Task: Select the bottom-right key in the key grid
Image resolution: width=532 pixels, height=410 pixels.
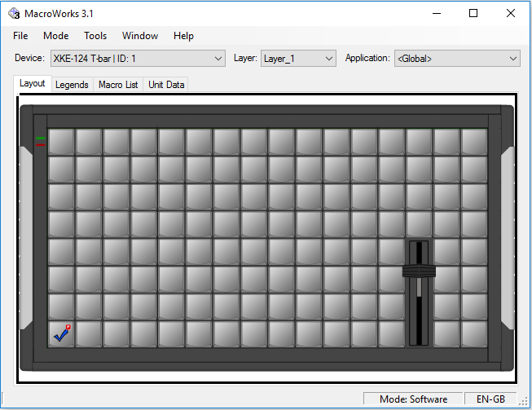Action: point(474,334)
